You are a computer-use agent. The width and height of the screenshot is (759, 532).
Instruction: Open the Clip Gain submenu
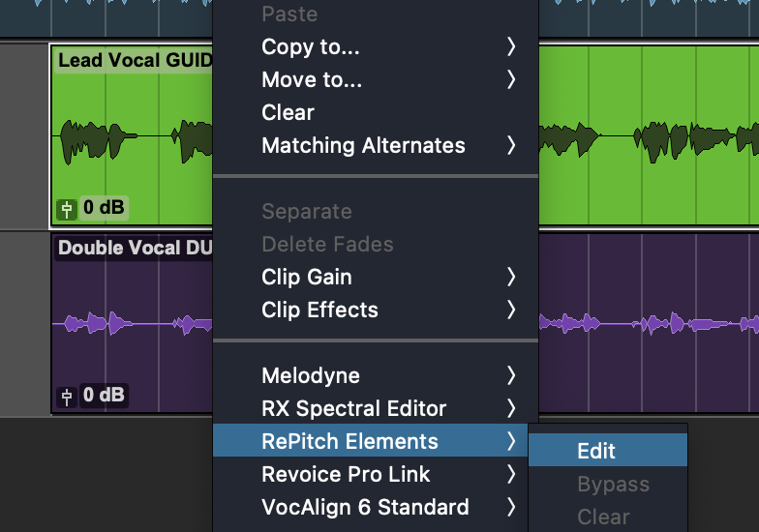[x=306, y=278]
